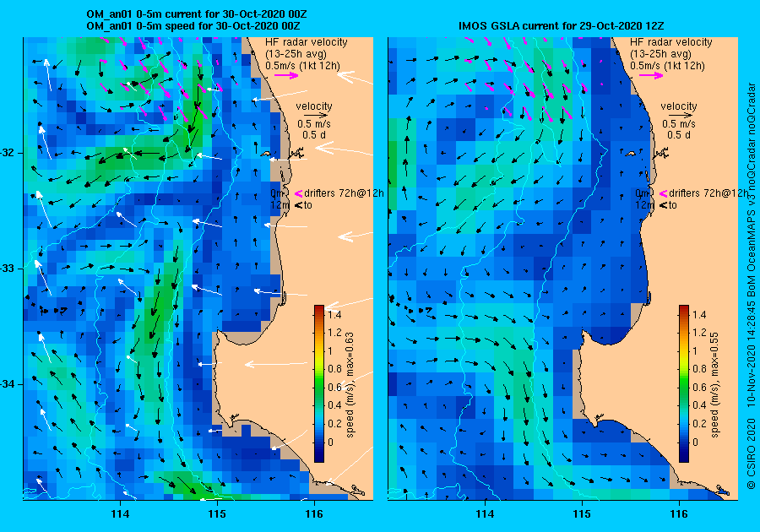Click the 0.4 tick on GSLA colour bar
This screenshot has height=532, width=760.
699,405
